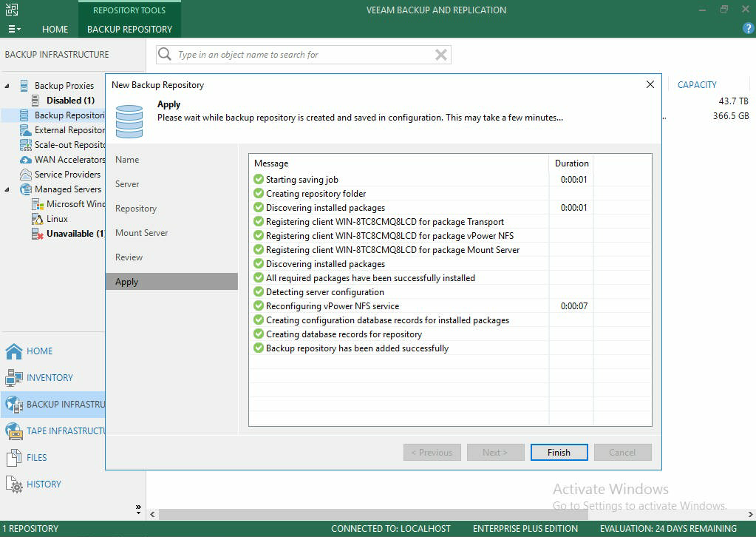Sort by the CAPACITY column header
The image size is (756, 537).
(697, 85)
